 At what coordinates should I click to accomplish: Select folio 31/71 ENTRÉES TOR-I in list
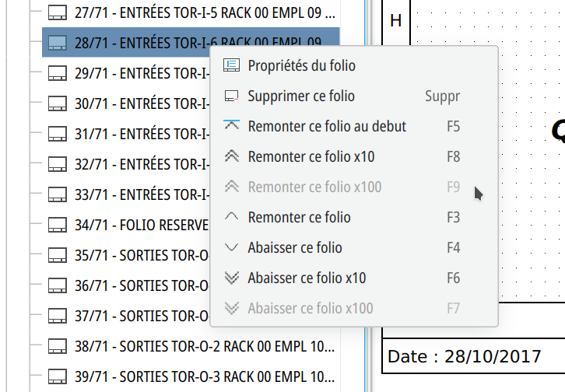(126, 134)
